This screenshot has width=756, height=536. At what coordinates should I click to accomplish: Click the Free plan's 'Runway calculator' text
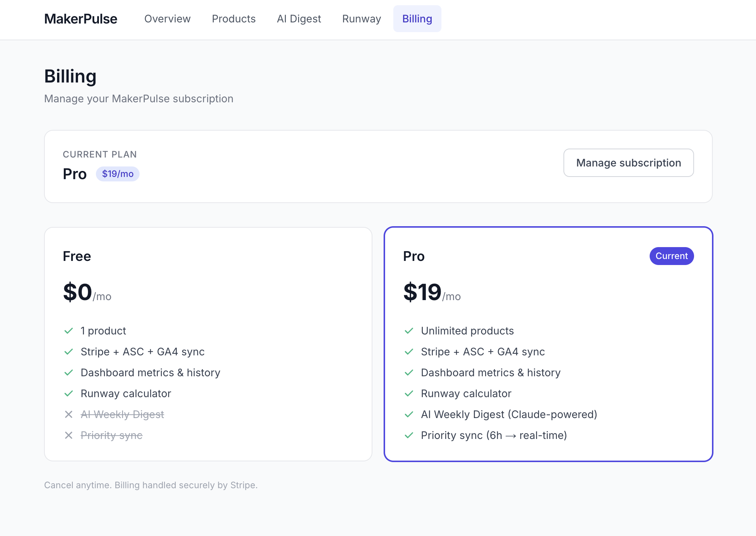(126, 394)
